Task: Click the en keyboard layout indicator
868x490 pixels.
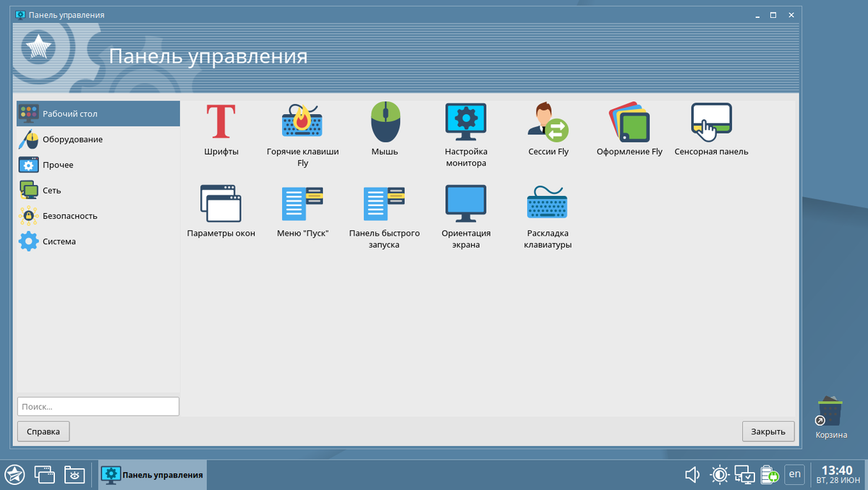Action: [x=795, y=474]
